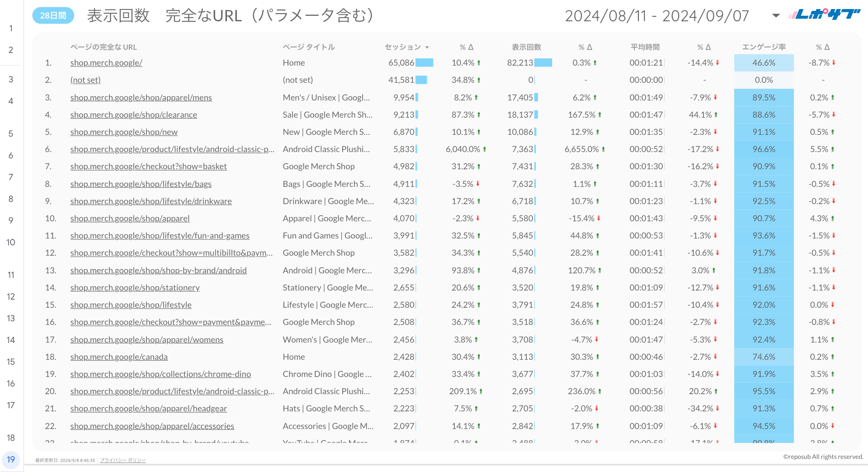This screenshot has width=868, height=472.
Task: Click the 74.6% engagement cell for canada
Action: [764, 357]
